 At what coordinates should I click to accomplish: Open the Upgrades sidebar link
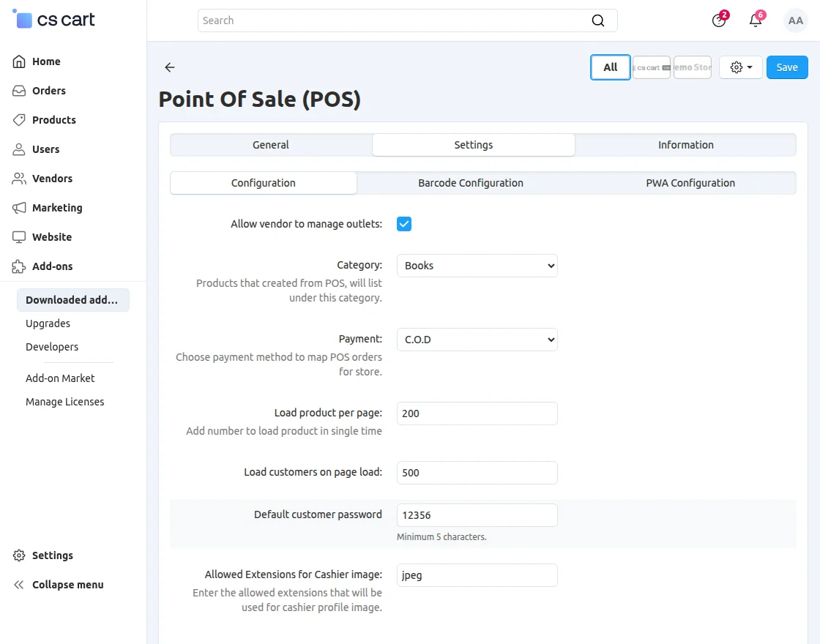tap(48, 323)
